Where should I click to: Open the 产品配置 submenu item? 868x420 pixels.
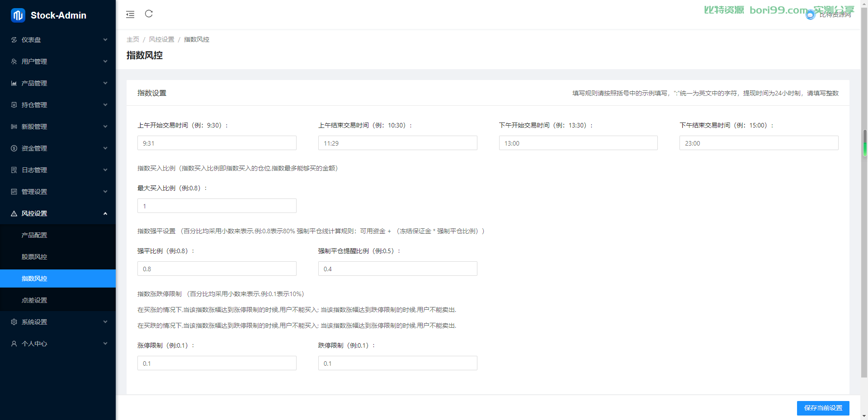click(58, 235)
